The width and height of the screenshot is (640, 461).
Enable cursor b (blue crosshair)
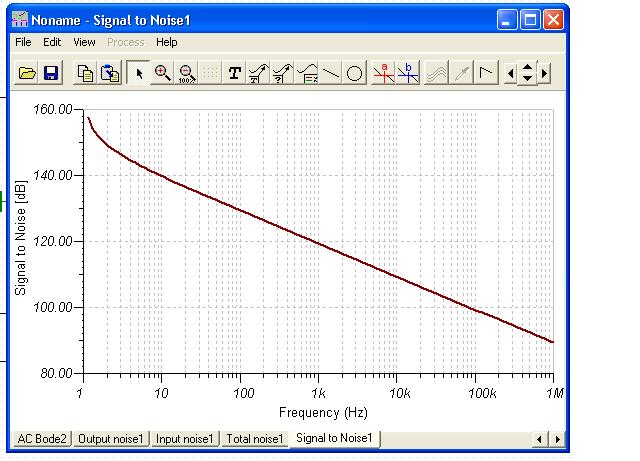408,73
